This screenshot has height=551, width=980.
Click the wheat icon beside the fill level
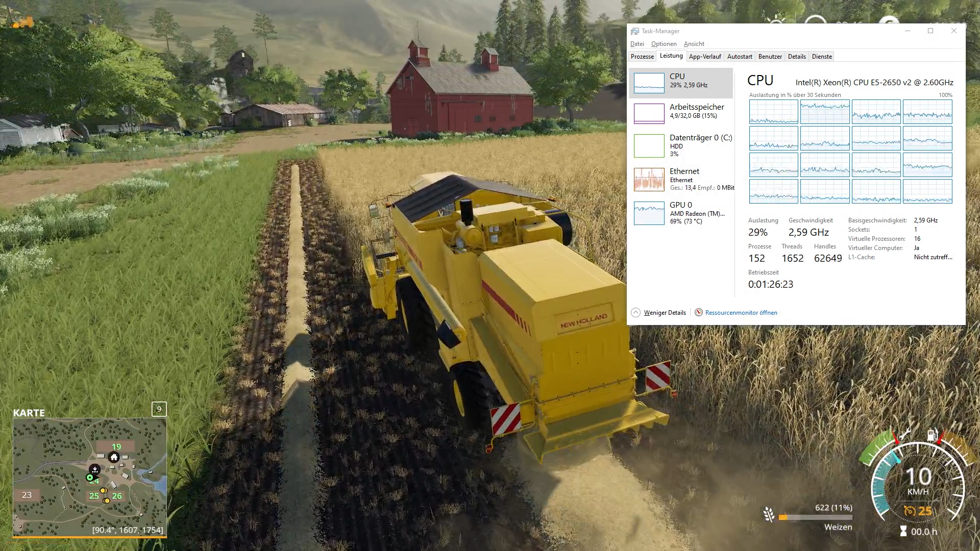point(769,514)
